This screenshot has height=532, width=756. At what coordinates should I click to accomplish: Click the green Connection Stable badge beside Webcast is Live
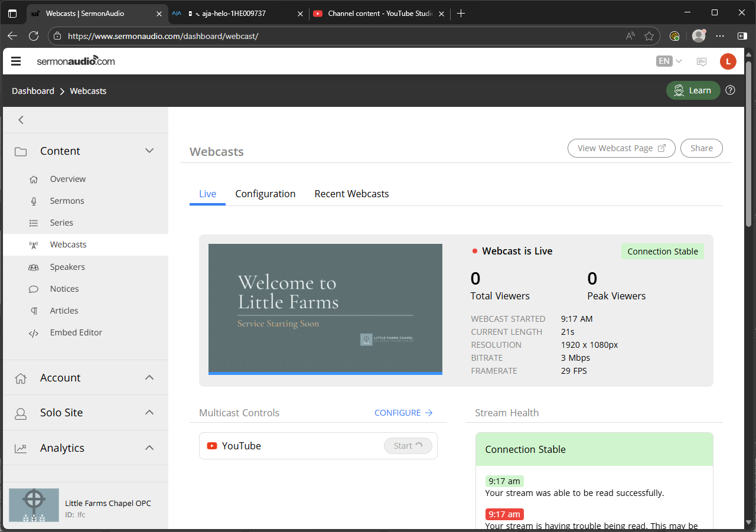(663, 252)
